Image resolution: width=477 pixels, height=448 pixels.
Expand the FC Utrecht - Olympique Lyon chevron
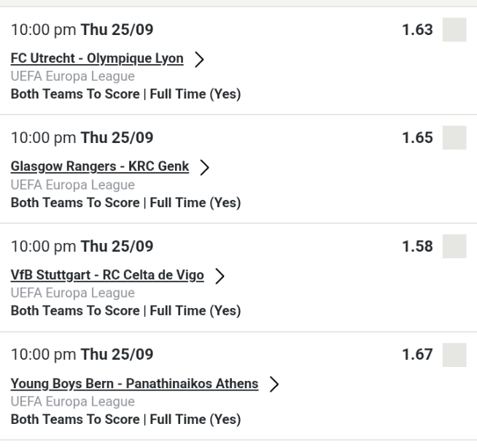click(198, 60)
